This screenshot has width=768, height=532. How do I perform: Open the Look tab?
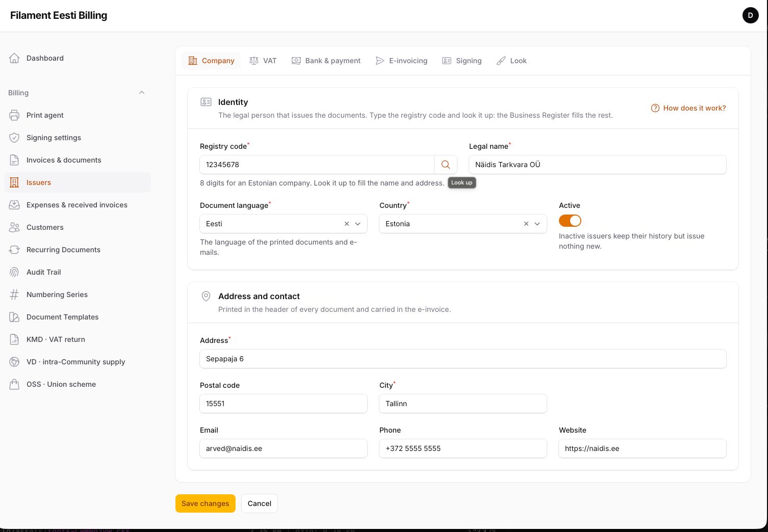coord(511,61)
